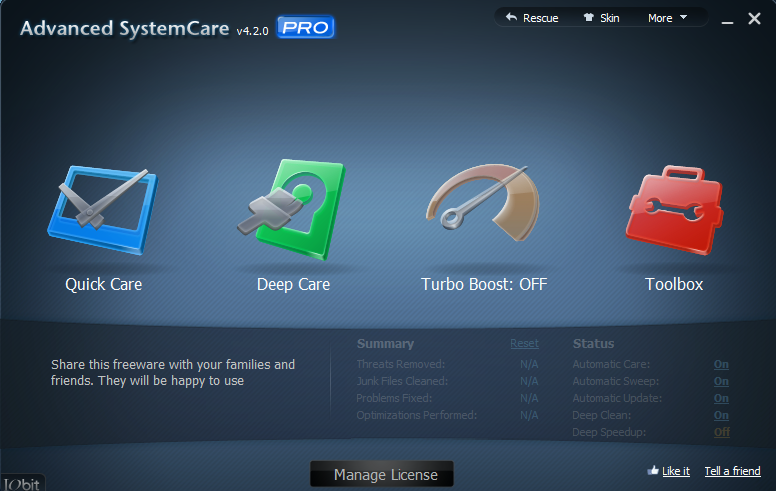This screenshot has width=776, height=491.
Task: Click the PRO badge in title
Action: [305, 27]
